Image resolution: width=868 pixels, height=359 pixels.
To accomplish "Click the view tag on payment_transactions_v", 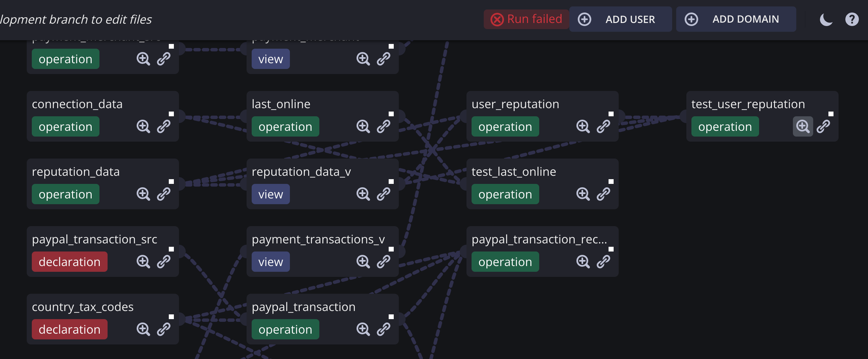I will (x=271, y=262).
